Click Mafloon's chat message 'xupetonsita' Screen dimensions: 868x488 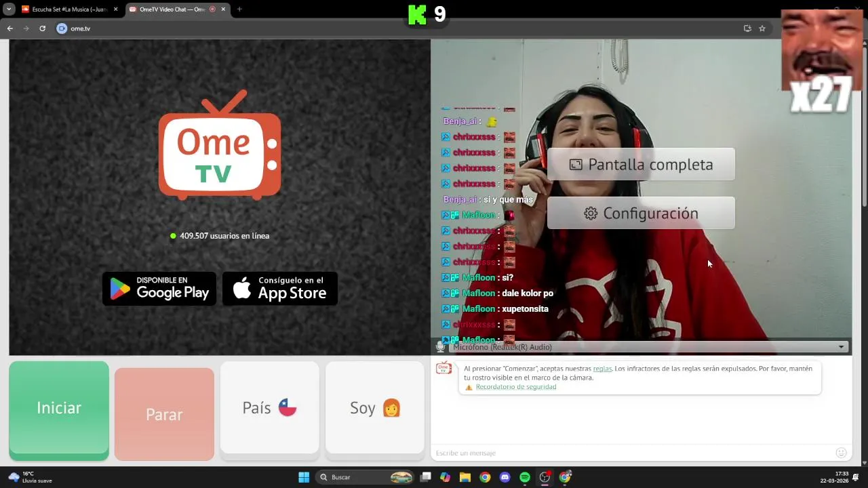click(x=526, y=309)
